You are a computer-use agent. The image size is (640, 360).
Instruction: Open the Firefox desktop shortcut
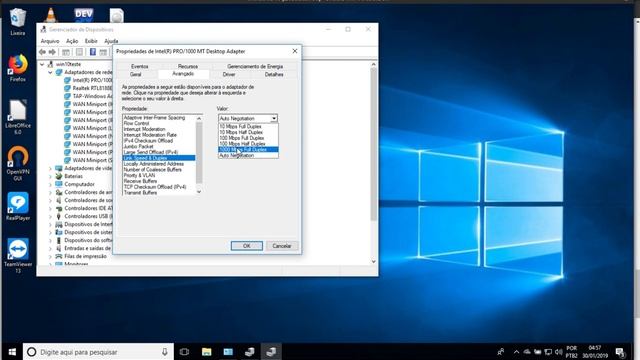coord(18,68)
